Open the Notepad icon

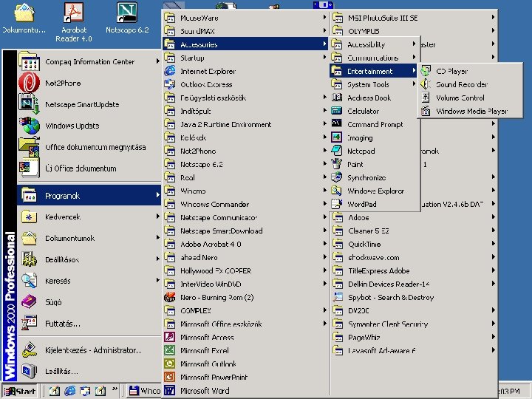[337, 151]
